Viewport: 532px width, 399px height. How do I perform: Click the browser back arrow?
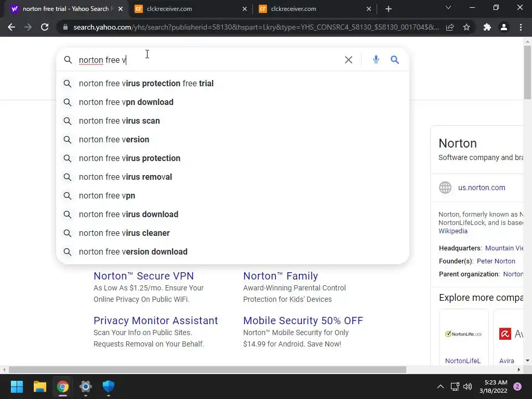click(x=11, y=27)
